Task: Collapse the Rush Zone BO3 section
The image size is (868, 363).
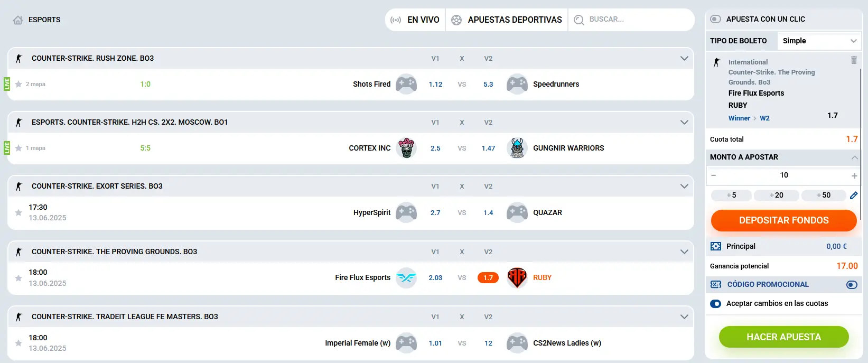Action: 684,59
